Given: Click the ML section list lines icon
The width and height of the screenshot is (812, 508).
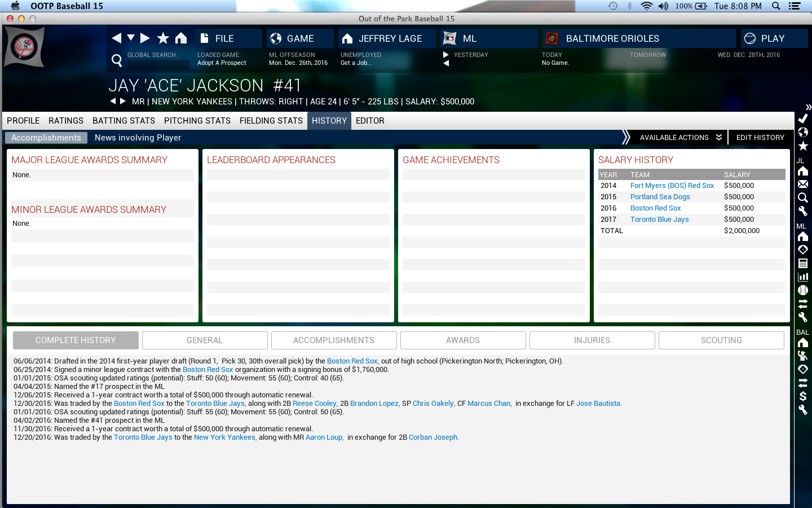Looking at the screenshot, I should coord(803,263).
